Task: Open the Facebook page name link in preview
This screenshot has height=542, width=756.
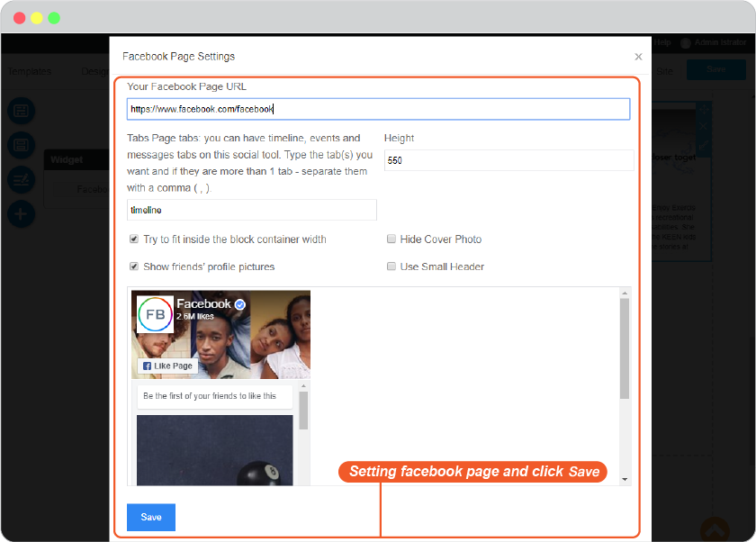Action: point(203,303)
